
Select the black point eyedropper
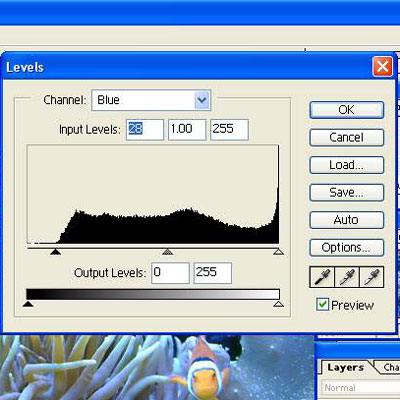322,277
